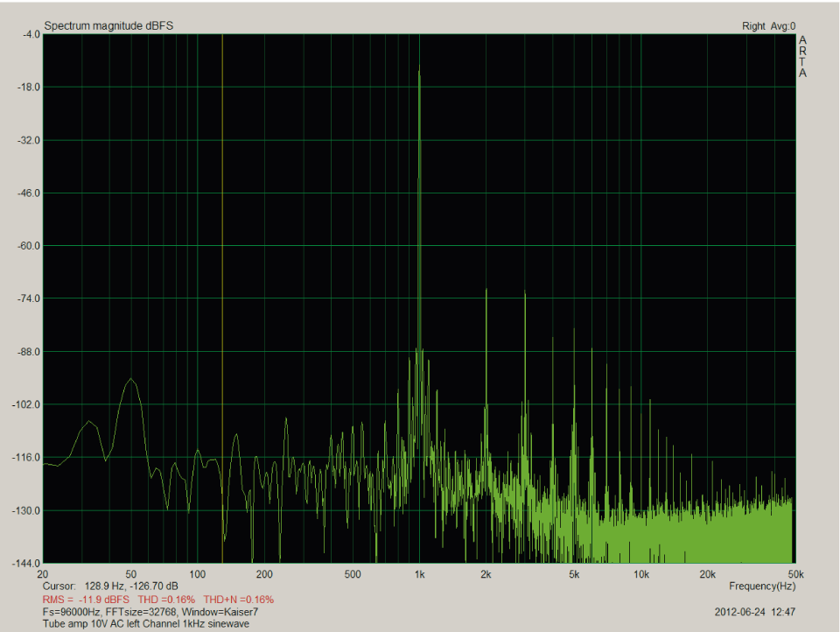Click the "Spectrum magnitude dBFS" title

click(109, 25)
